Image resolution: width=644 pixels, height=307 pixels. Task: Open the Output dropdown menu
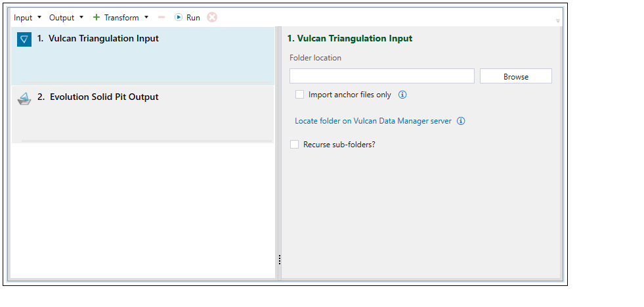click(66, 18)
